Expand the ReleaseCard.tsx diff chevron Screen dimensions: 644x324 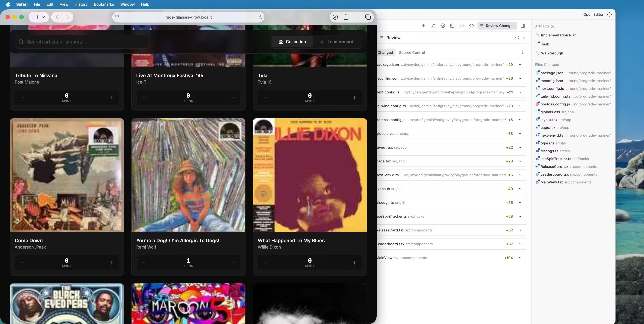[x=520, y=230]
